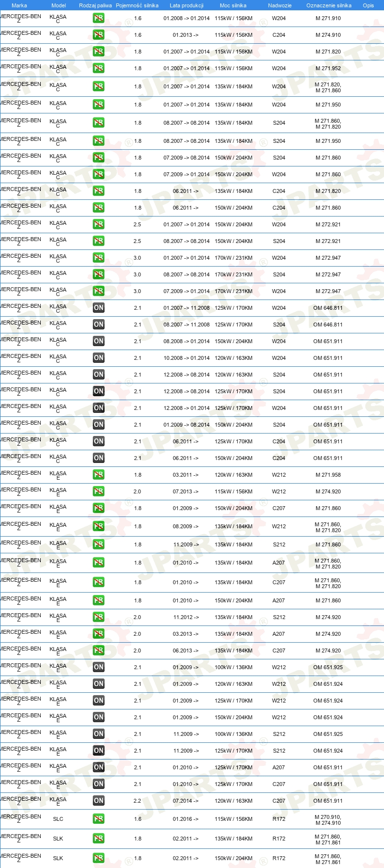Click the ON icon in the 01.2009 -> 08.2014 row

(98, 425)
